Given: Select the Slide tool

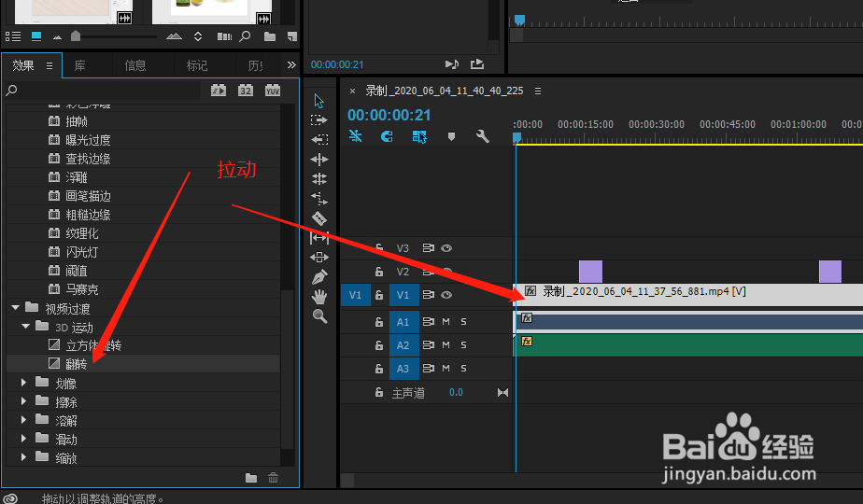Looking at the screenshot, I should 319,257.
